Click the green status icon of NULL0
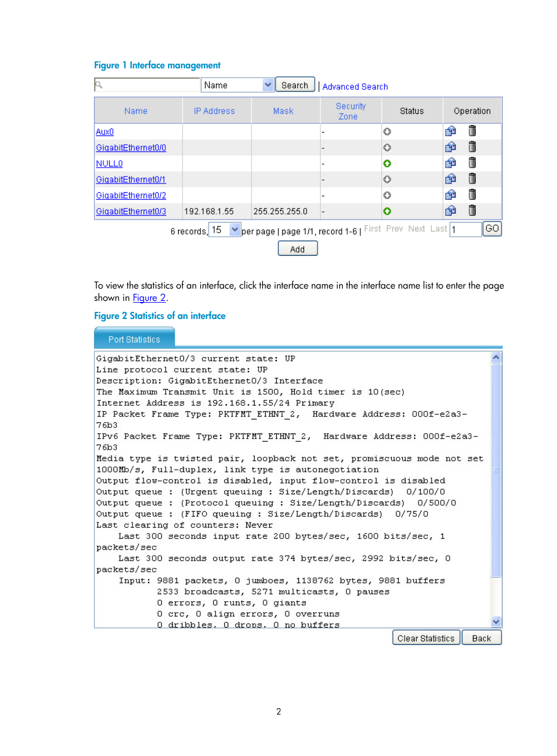 click(387, 164)
